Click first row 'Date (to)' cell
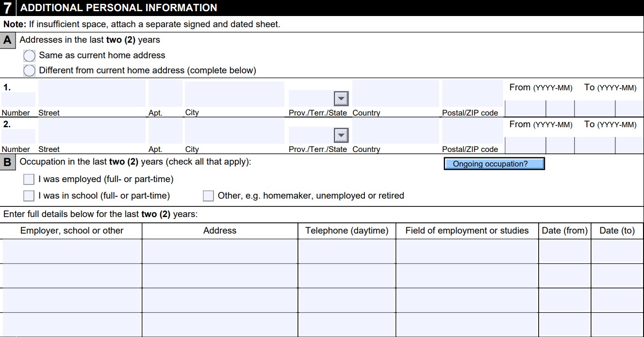This screenshot has height=337, width=644. [617, 251]
